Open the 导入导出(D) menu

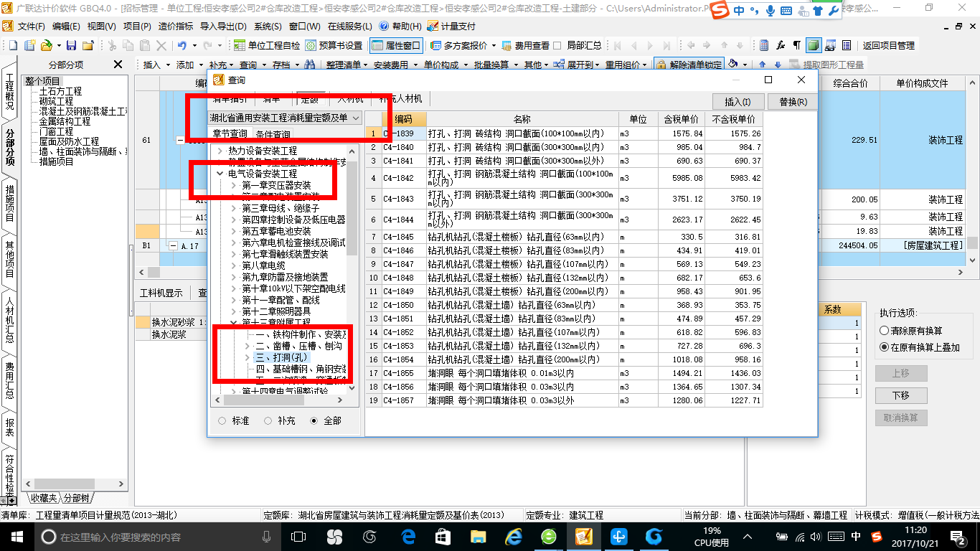point(224,27)
